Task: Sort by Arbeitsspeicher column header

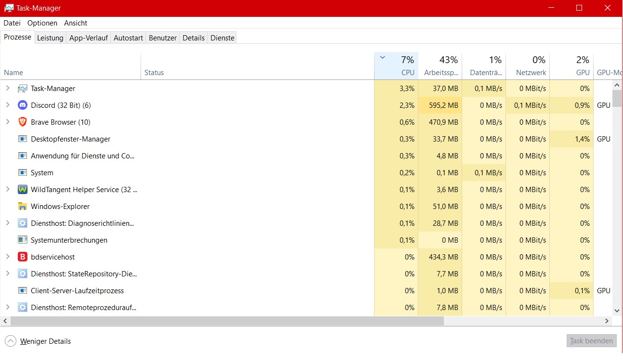Action: (x=440, y=66)
